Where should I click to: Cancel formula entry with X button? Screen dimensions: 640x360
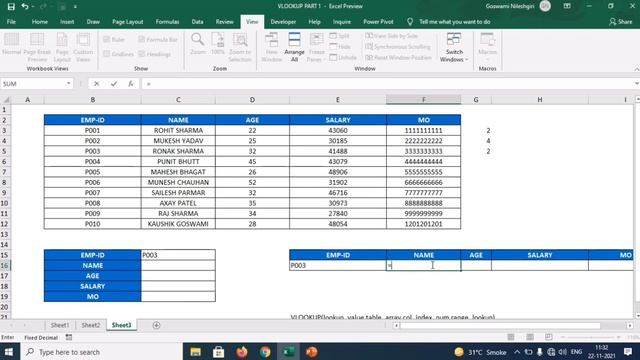[x=96, y=84]
